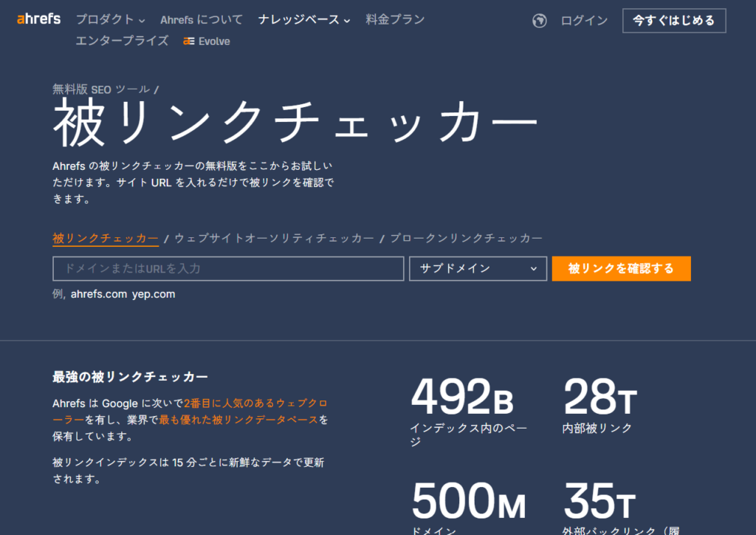Click the 28T statistic
Image resolution: width=756 pixels, height=535 pixels.
tap(599, 397)
